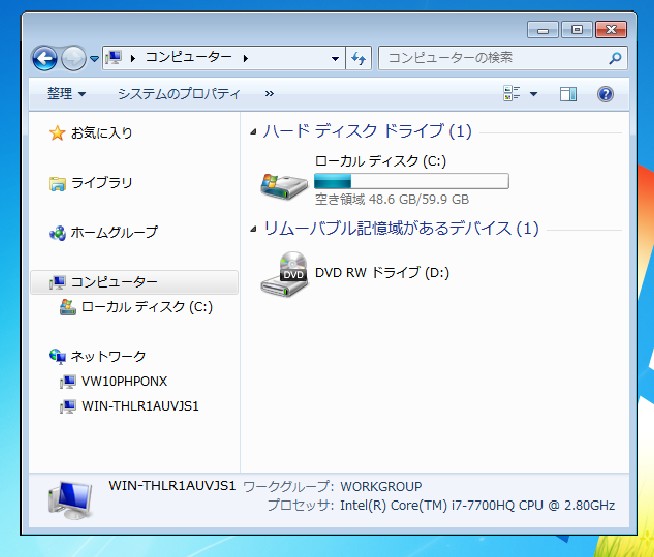Click the icon beside WIN-THLR1AUVJS1 in tree
This screenshot has width=654, height=557.
click(68, 406)
